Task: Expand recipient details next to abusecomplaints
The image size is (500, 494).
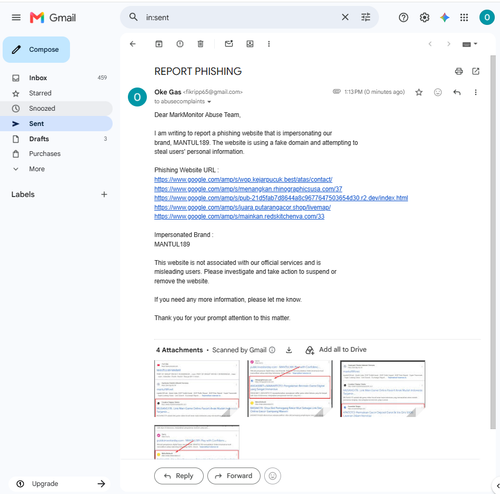Action: point(209,102)
